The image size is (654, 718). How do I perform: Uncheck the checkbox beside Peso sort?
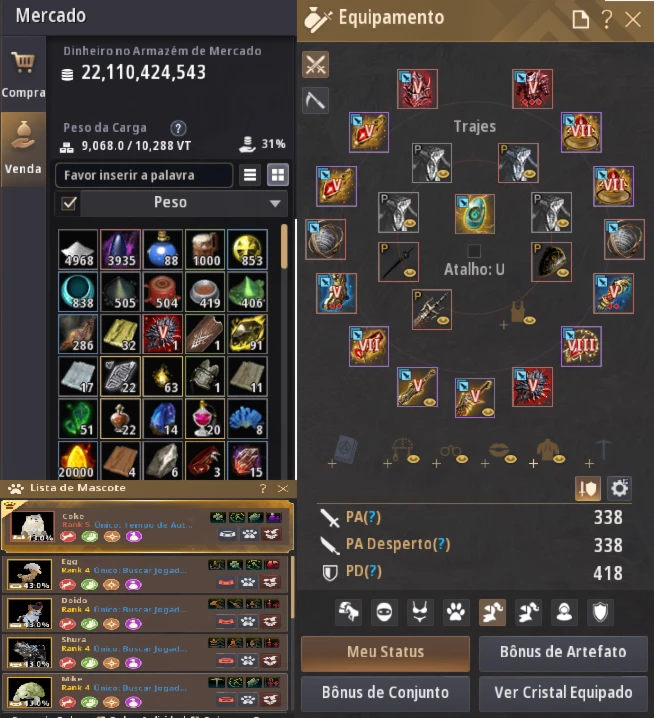click(x=69, y=203)
